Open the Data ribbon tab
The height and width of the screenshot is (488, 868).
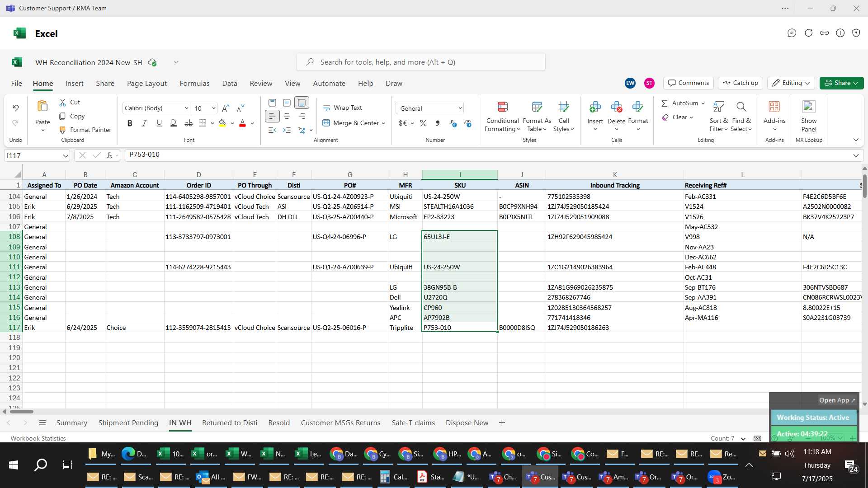[230, 84]
